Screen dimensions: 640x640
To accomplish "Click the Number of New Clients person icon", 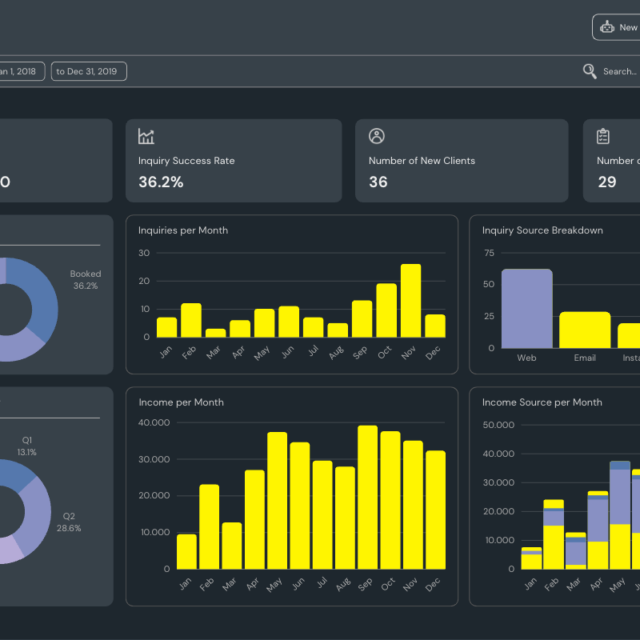I will coord(377,137).
